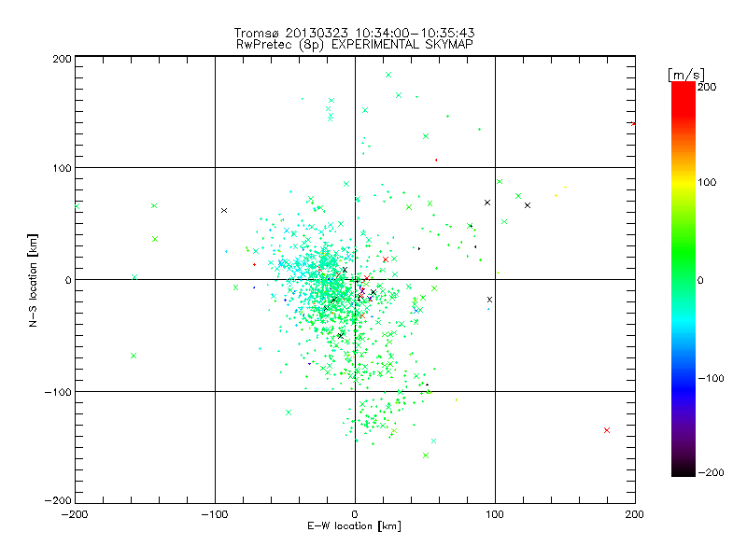Select the black X marker left of -100 km
747x560 pixels.
(224, 210)
